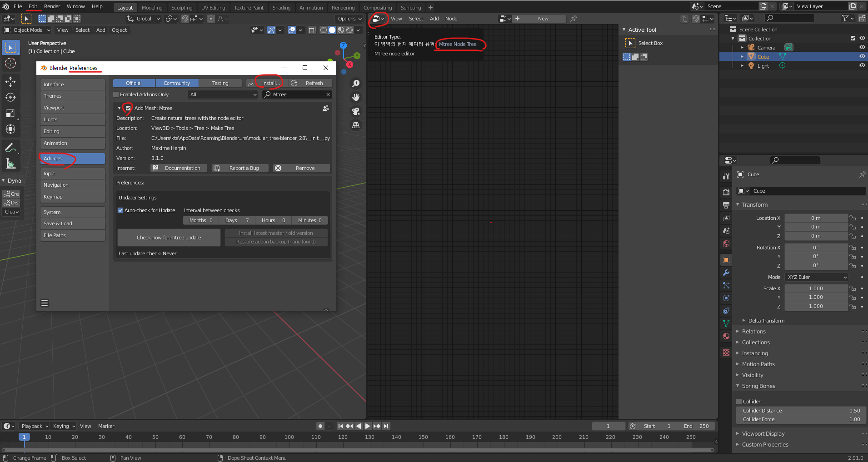Click the Refresh add-ons button
Viewport: 868px width, 462px height.
[311, 83]
